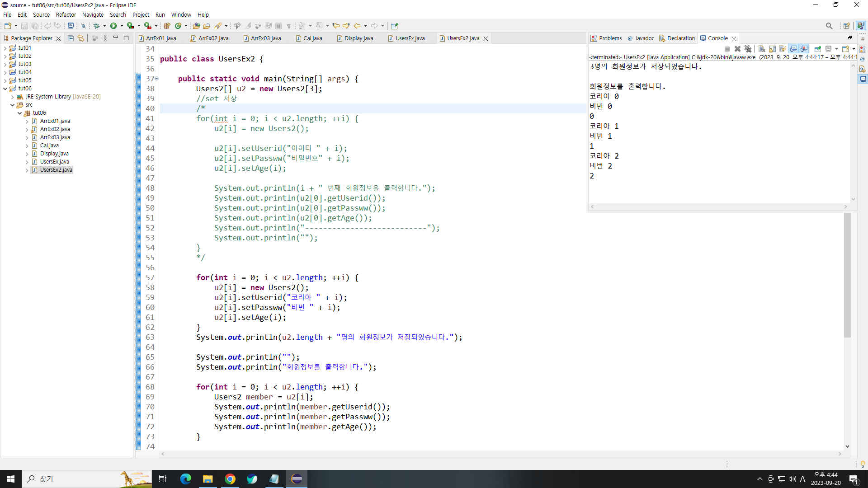The image size is (868, 488).
Task: Open the Run button dropdown arrow
Action: coord(122,26)
